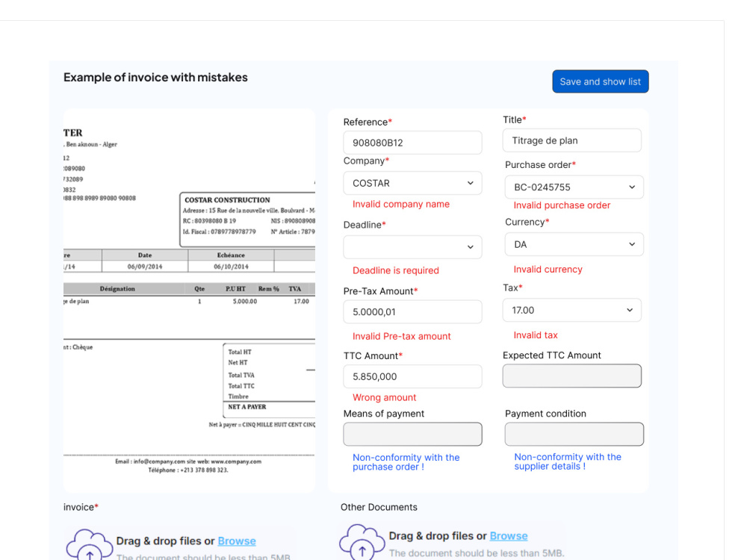Click COSTAR CONSTRUCTION text in invoice preview

click(x=227, y=200)
